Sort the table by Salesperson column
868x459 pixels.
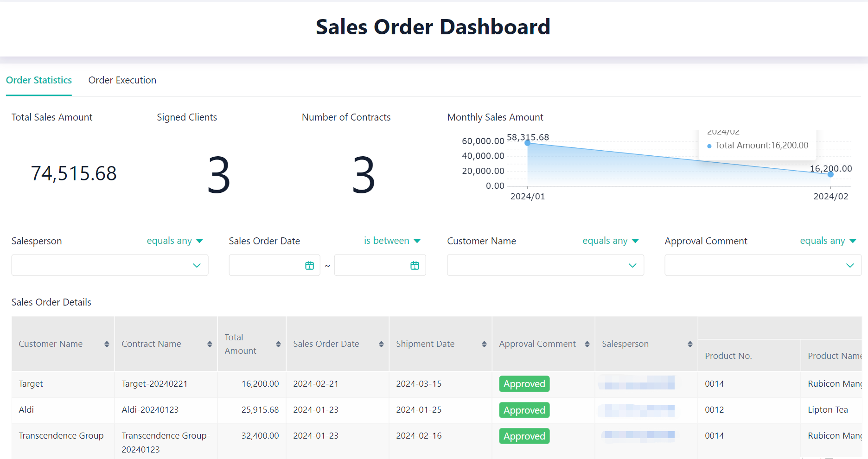690,344
